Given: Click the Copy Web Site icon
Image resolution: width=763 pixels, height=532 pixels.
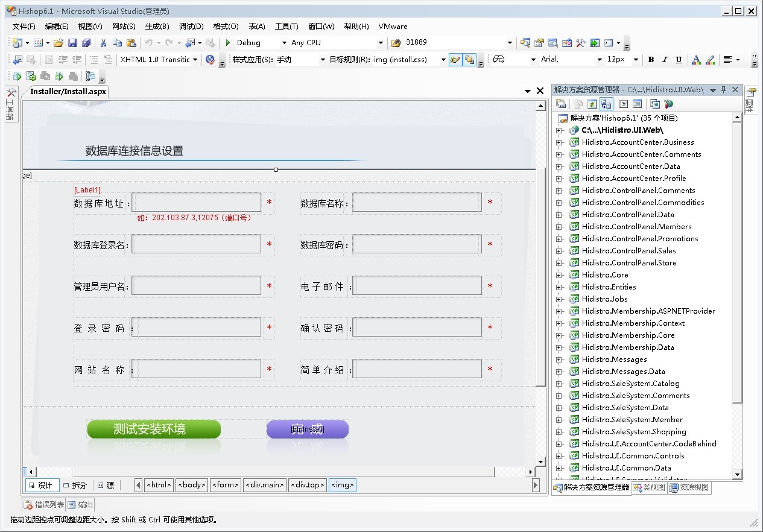Looking at the screenshot, I should tap(655, 104).
